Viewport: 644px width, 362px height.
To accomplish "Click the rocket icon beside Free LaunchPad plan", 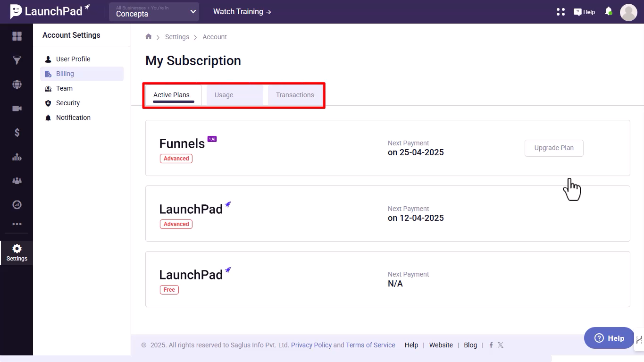I will click(x=228, y=270).
